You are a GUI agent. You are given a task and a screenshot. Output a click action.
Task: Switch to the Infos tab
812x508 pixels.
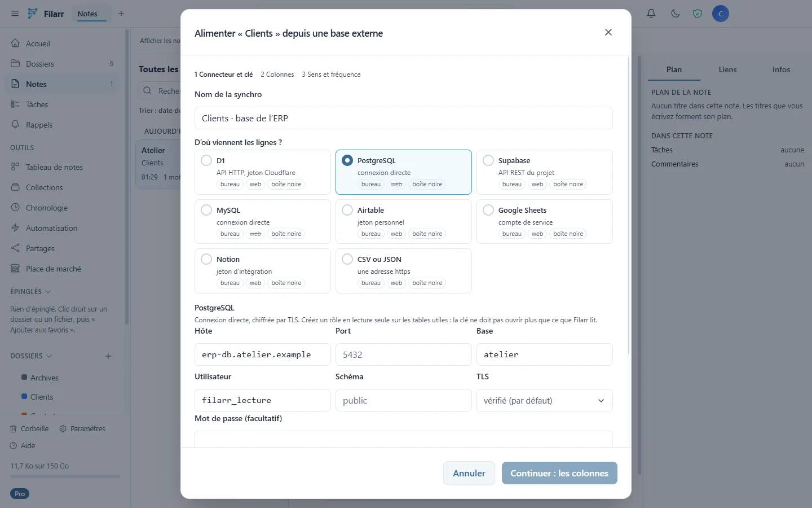click(x=781, y=69)
